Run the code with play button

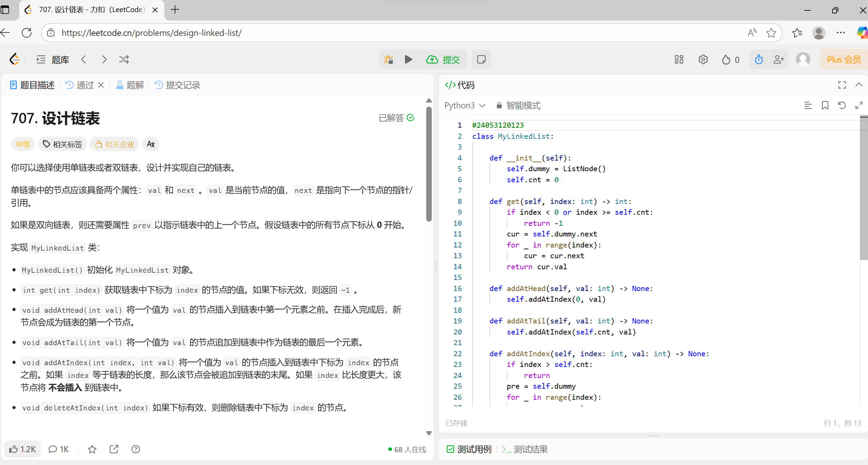point(408,59)
